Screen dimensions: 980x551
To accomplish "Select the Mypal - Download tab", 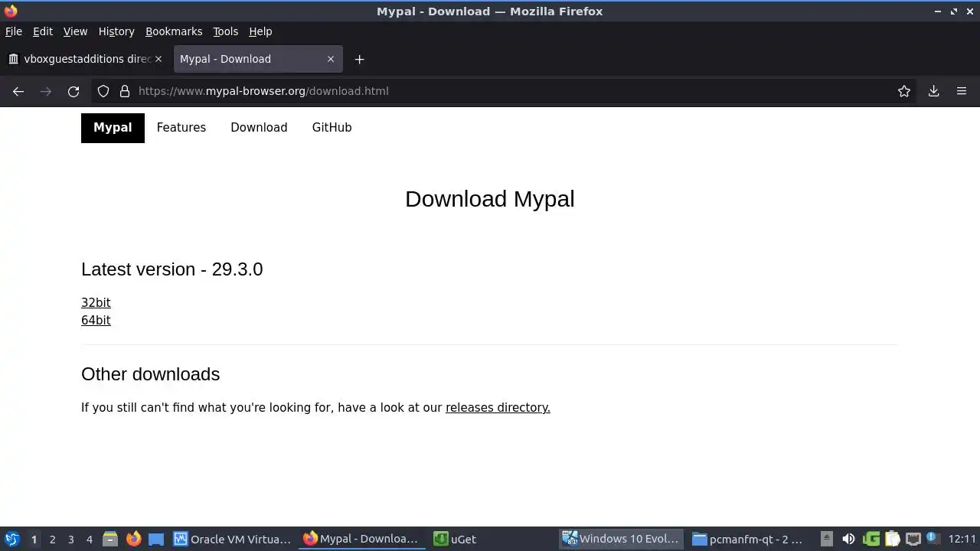I will point(256,59).
